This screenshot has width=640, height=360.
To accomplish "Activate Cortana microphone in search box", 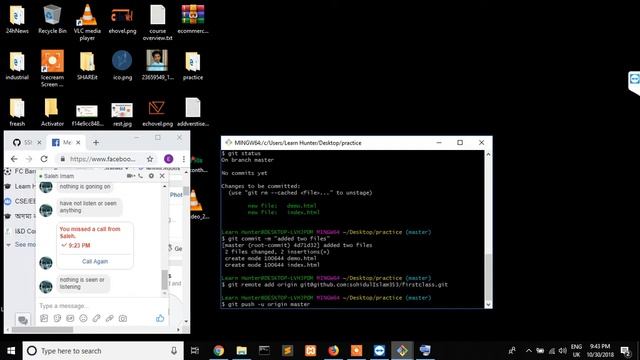I will [174, 351].
